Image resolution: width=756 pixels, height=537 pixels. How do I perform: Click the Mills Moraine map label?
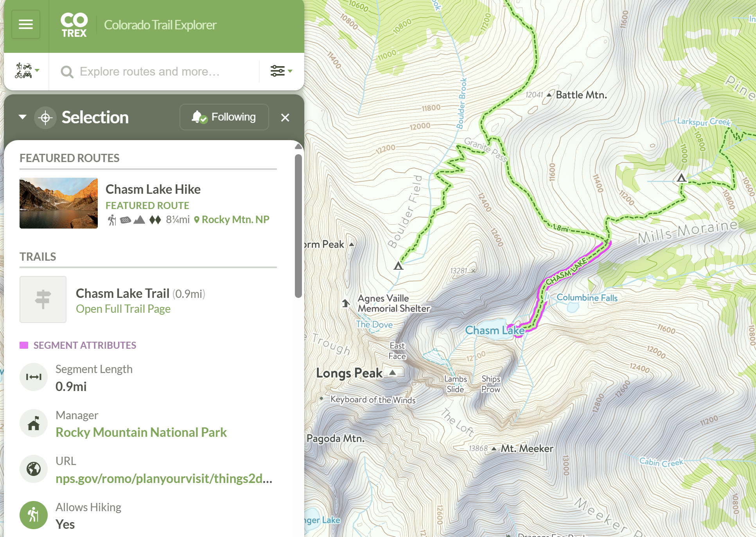(688, 231)
